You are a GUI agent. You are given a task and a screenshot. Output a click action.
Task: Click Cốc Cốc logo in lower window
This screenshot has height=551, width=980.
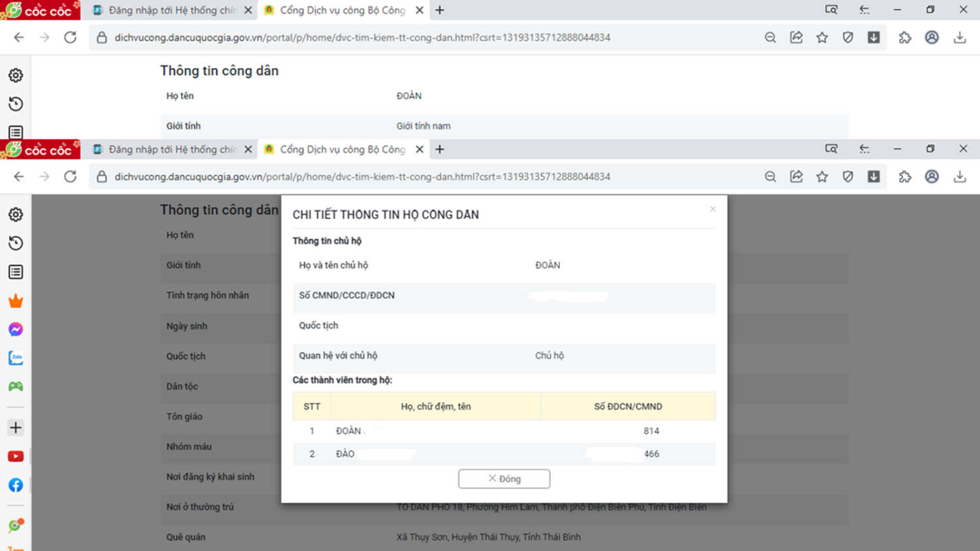point(41,150)
